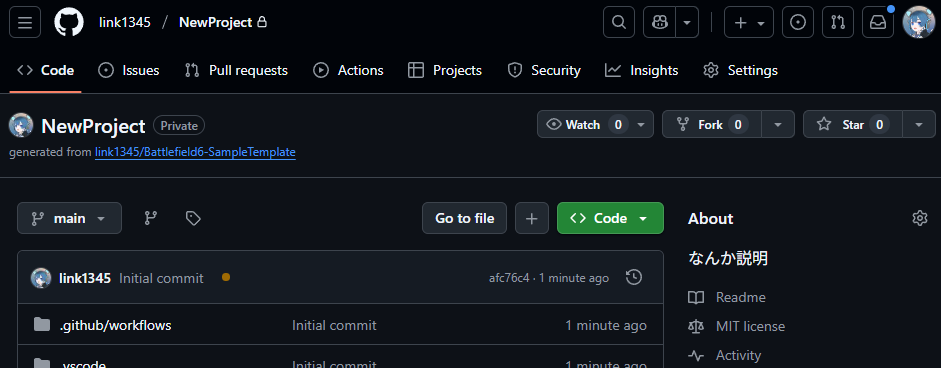Switch to the Code tab

(x=46, y=70)
